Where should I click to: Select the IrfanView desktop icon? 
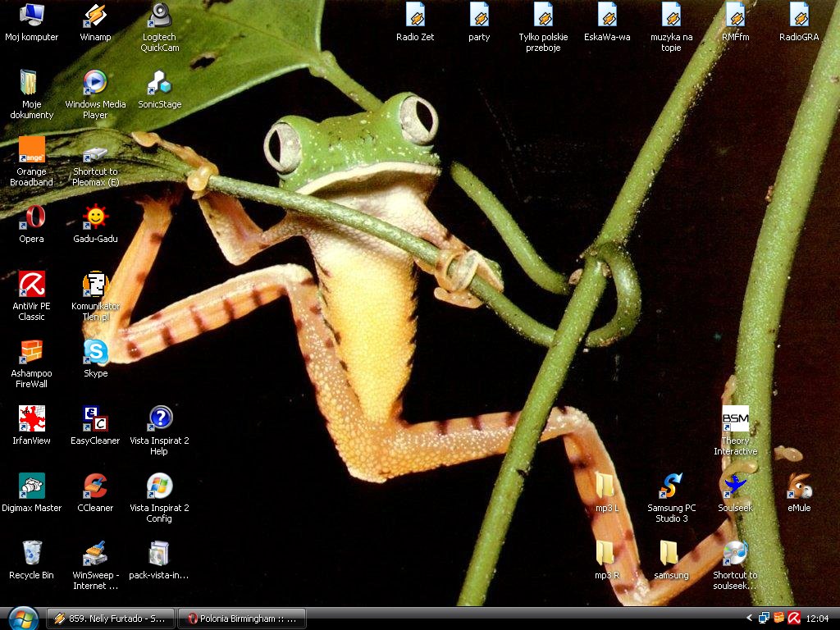pyautogui.click(x=31, y=420)
